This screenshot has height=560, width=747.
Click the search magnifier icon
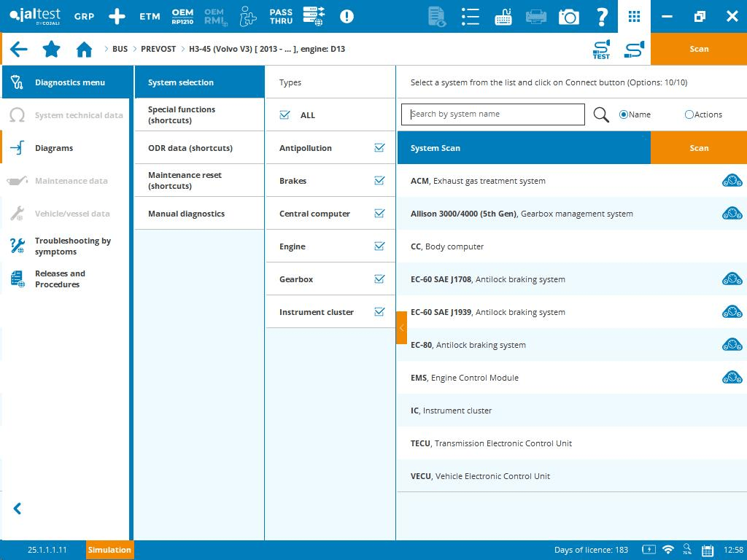coord(601,114)
